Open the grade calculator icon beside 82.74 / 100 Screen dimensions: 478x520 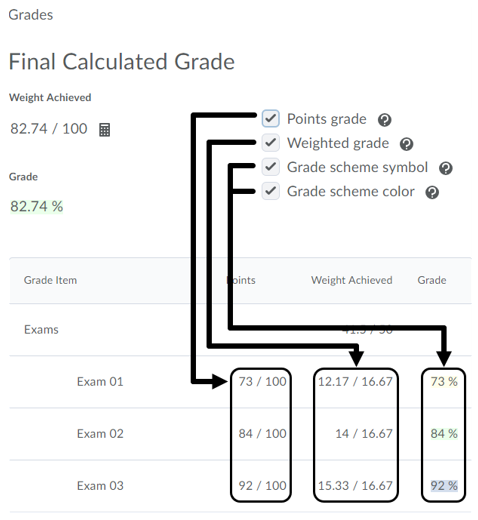[x=104, y=129]
